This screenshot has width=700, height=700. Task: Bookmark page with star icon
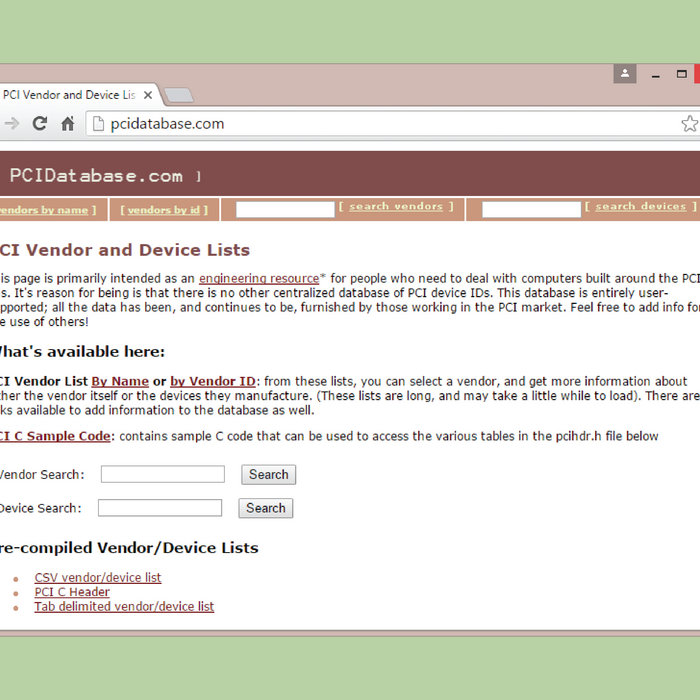[689, 124]
